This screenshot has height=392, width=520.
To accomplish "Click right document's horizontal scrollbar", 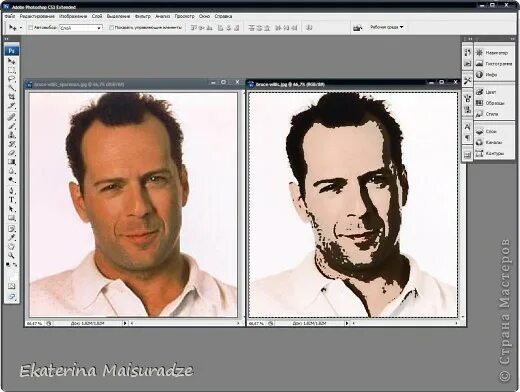I will [405, 323].
